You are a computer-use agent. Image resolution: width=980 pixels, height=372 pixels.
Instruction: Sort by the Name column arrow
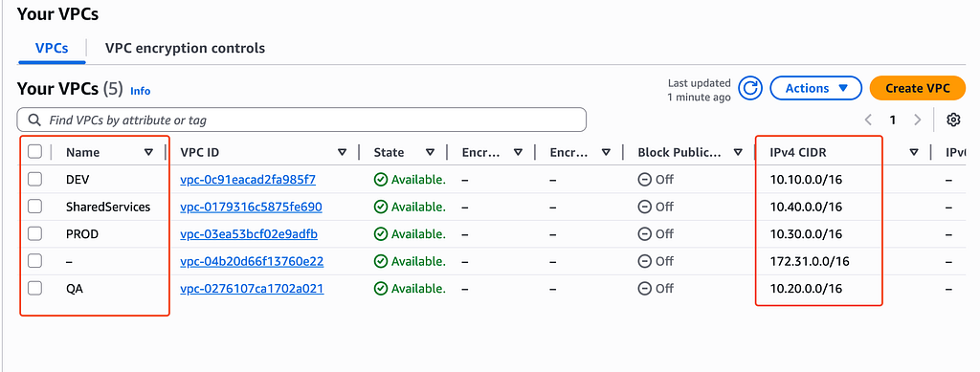148,152
